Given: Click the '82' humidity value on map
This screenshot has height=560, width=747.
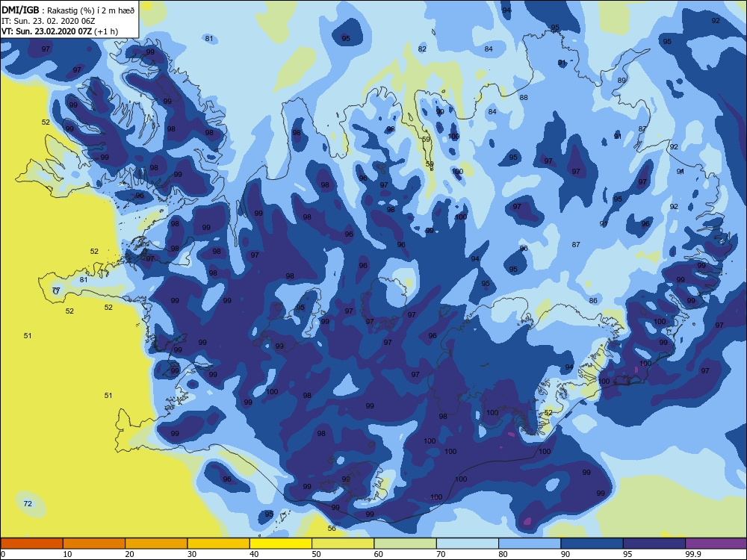Looking at the screenshot, I should (422, 49).
